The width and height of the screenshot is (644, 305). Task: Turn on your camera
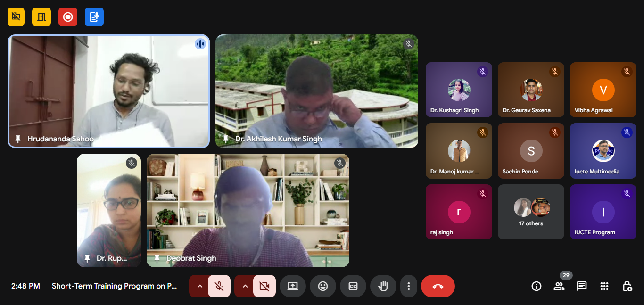click(x=264, y=286)
